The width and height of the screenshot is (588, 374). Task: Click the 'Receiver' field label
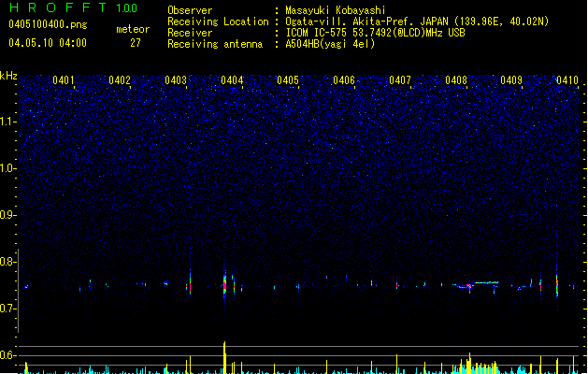(190, 33)
